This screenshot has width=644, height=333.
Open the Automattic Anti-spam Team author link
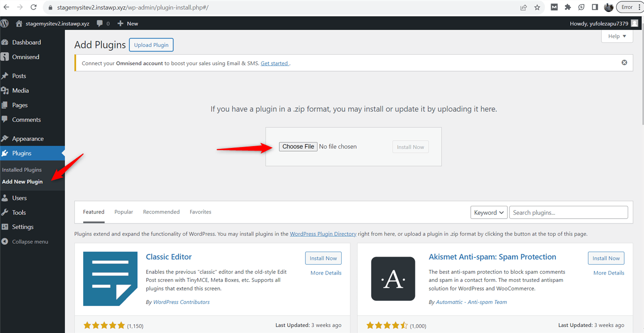[x=471, y=302]
